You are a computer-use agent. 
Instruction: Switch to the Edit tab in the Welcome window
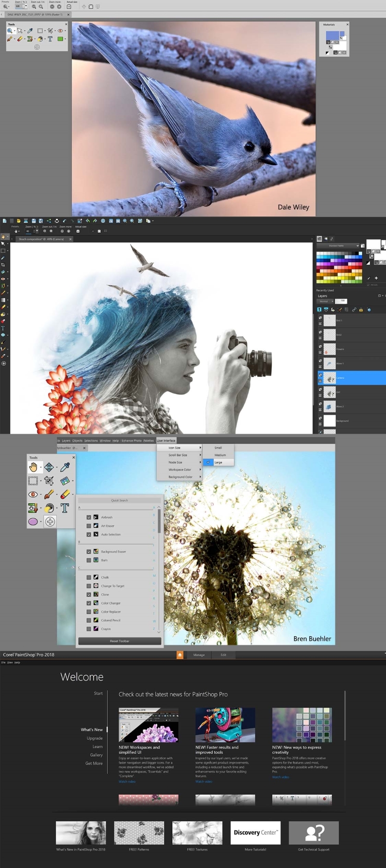(223, 655)
